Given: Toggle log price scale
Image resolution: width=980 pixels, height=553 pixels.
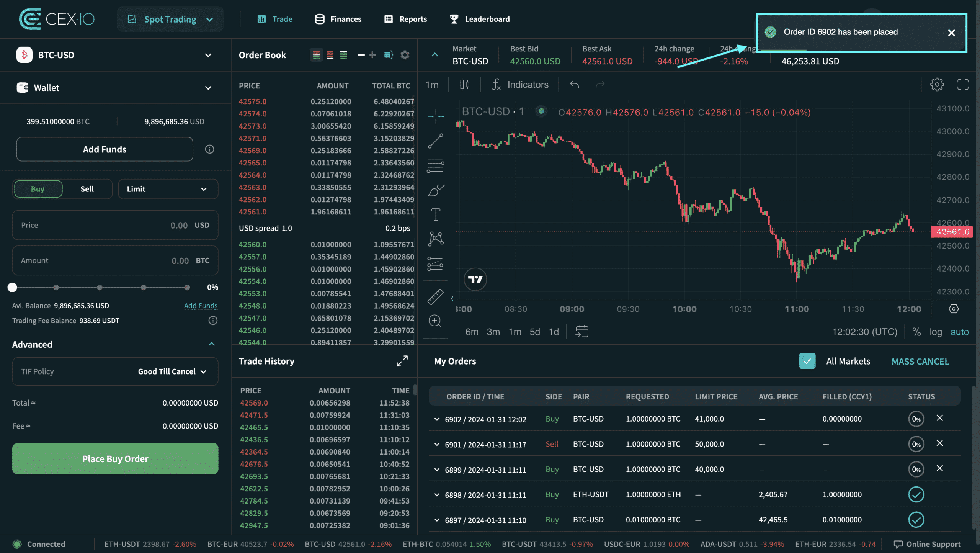Looking at the screenshot, I should (x=936, y=332).
